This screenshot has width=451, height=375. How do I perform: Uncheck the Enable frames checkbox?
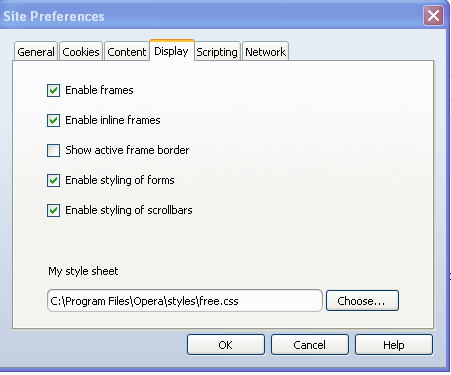click(x=53, y=90)
